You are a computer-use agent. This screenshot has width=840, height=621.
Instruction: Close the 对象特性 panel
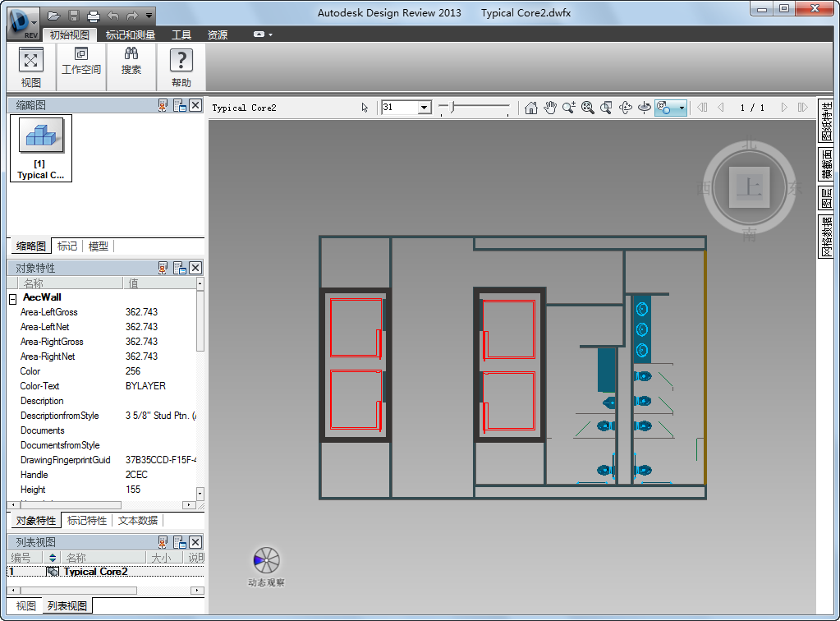click(195, 267)
